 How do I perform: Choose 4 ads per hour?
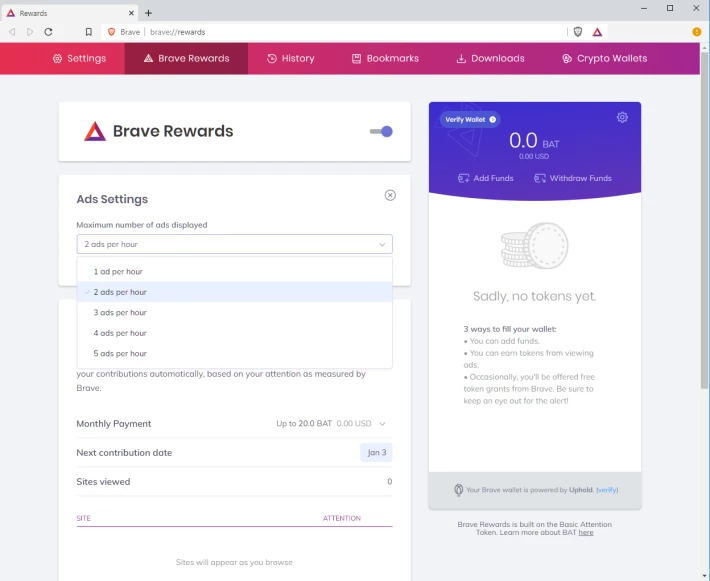point(235,333)
